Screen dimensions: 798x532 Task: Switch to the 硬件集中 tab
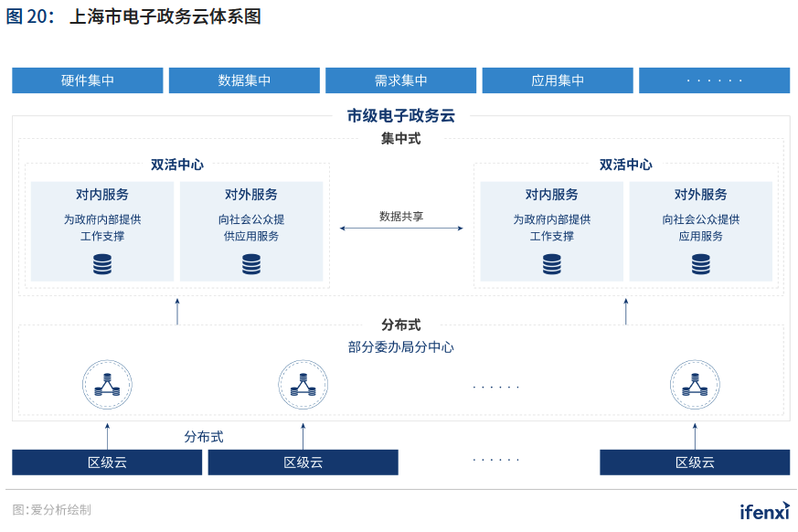coord(87,80)
